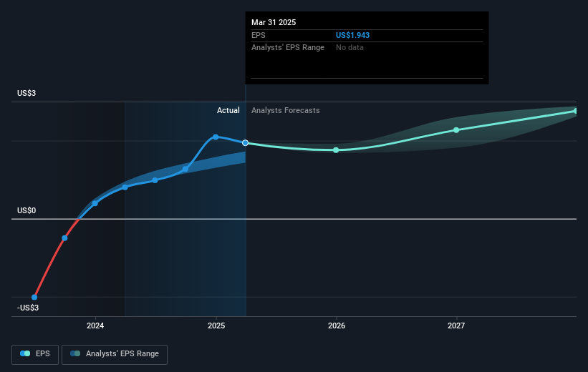588x372 pixels.
Task: Click the EPS row label in tooltip
Action: (x=259, y=35)
